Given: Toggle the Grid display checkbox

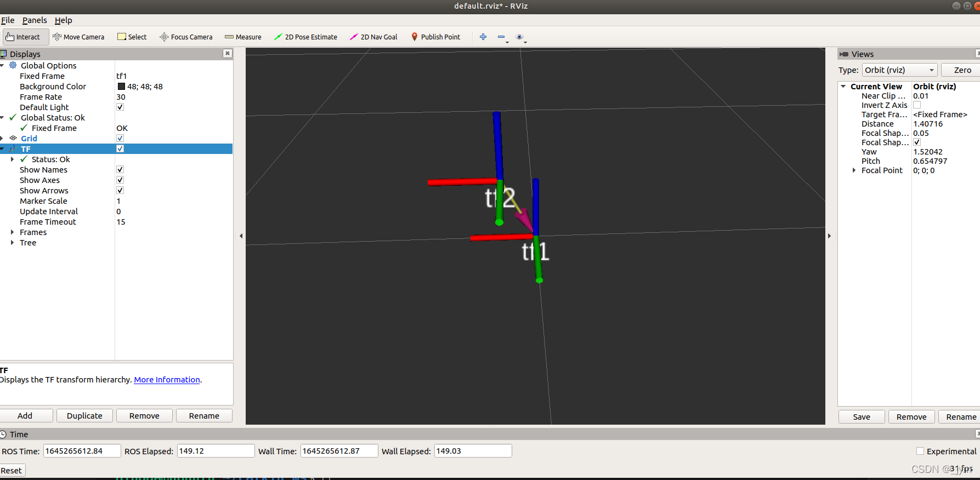Looking at the screenshot, I should 120,138.
